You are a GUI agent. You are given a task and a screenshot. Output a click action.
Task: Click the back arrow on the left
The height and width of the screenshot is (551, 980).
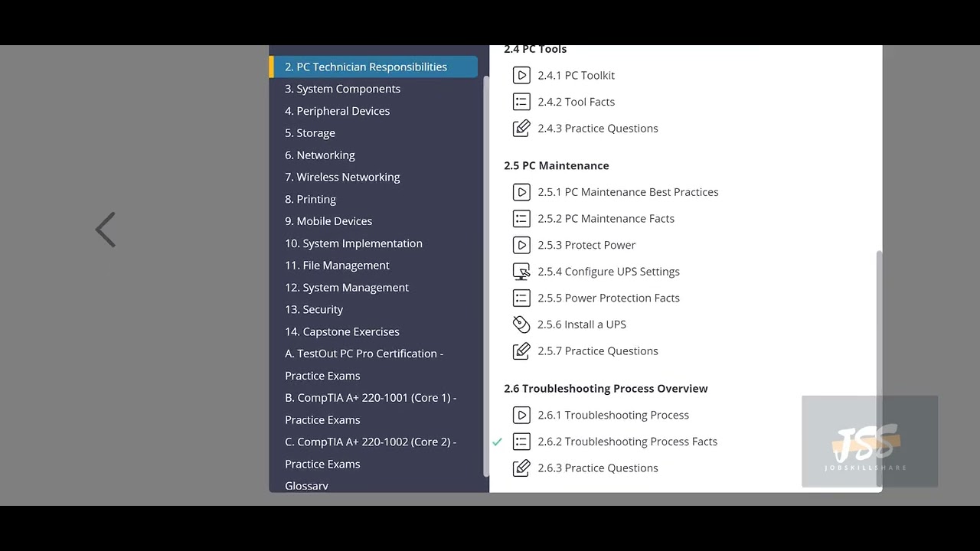pyautogui.click(x=106, y=230)
